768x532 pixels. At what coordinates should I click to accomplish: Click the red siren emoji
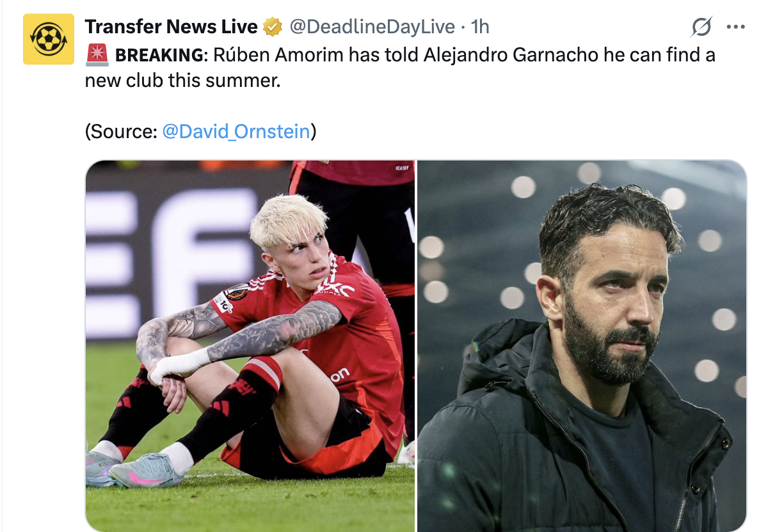tap(97, 56)
